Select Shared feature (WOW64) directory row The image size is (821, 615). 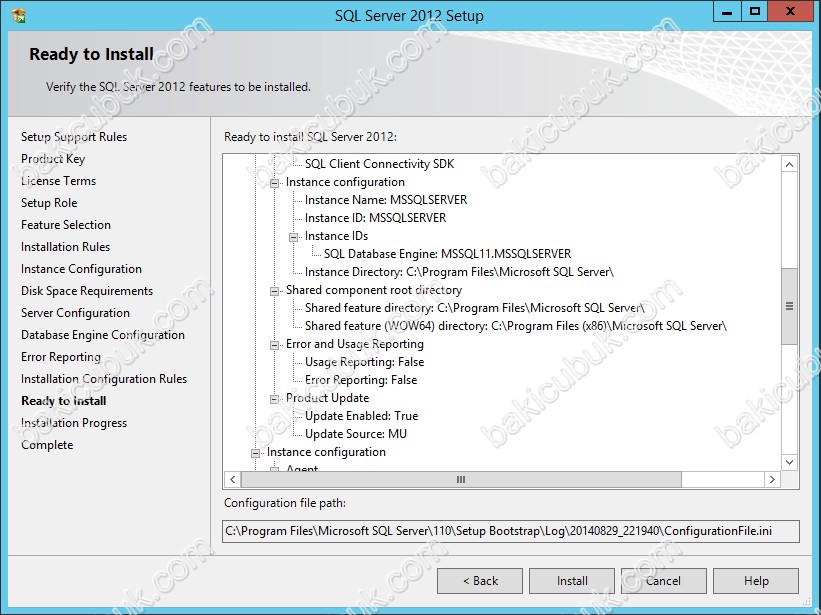pyautogui.click(x=516, y=326)
